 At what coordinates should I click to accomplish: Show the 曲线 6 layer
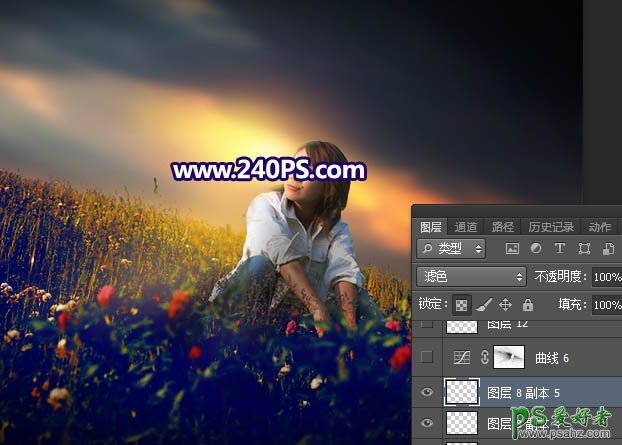pos(428,357)
